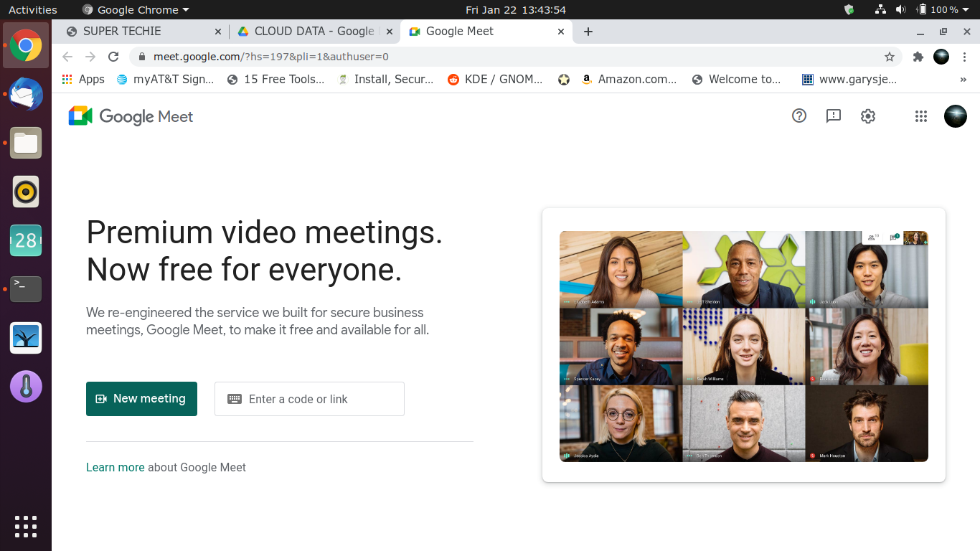Screen dimensions: 980x551
Task: Open myAT&T Sign bookmark
Action: [165, 80]
